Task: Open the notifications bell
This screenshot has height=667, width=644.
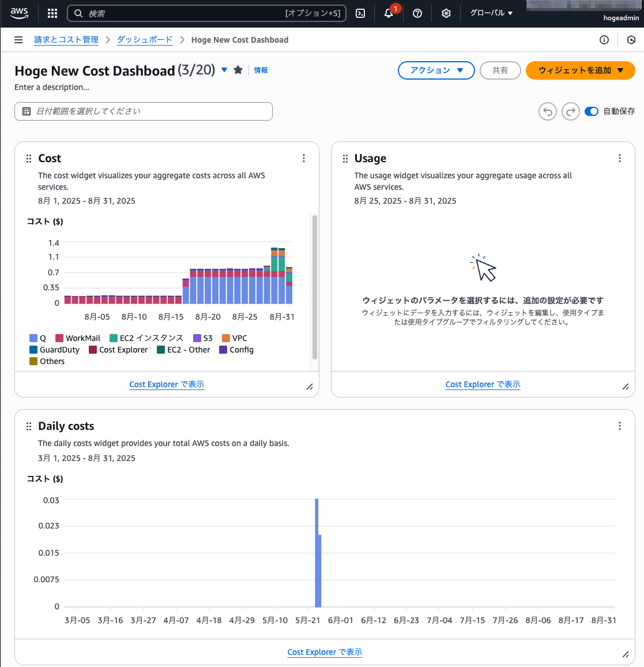Action: [389, 13]
